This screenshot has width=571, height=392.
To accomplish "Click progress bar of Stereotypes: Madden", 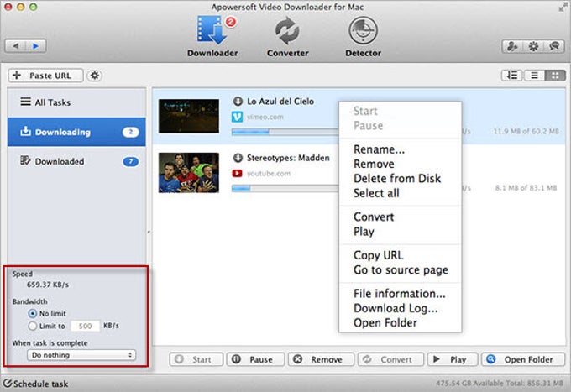I will click(285, 188).
